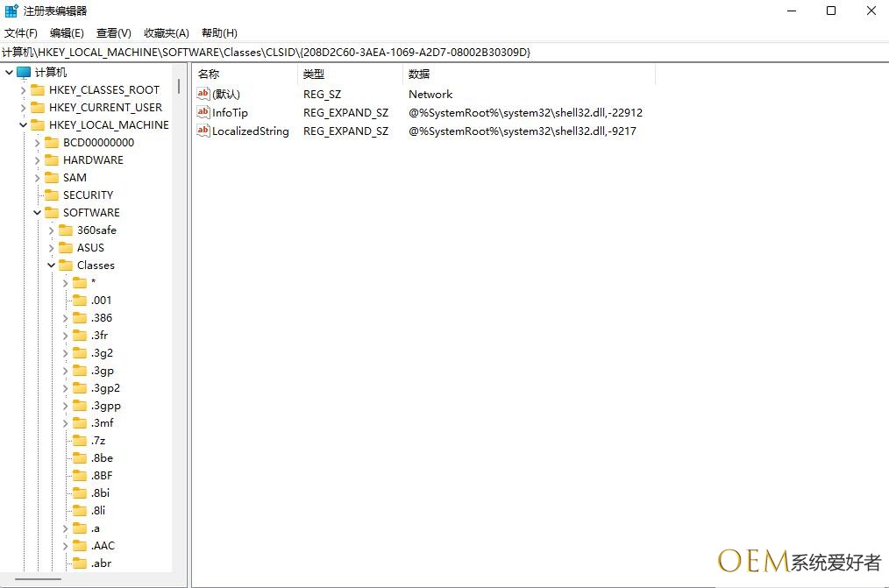The image size is (889, 588).
Task: Collapse the SOFTWARE tree node
Action: pos(38,213)
